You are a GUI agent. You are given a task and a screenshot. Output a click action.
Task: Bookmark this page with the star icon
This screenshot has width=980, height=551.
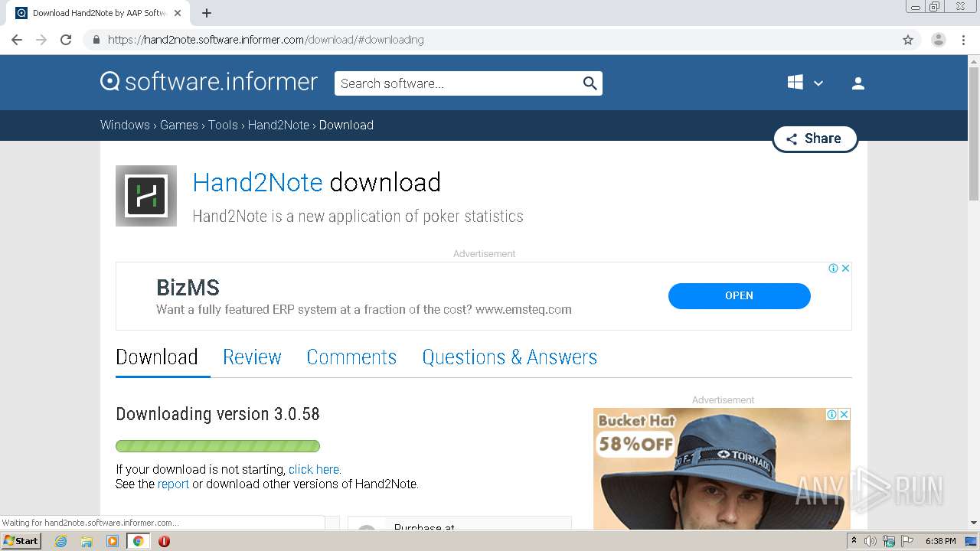coord(908,40)
